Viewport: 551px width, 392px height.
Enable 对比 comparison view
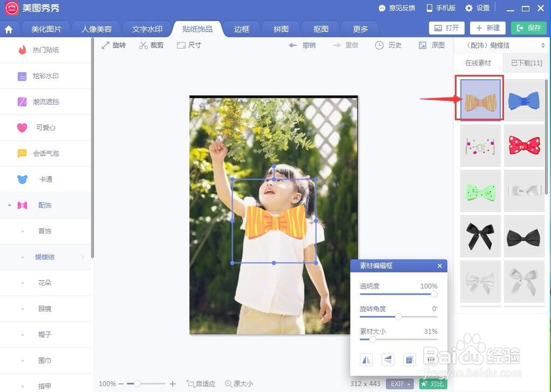433,384
